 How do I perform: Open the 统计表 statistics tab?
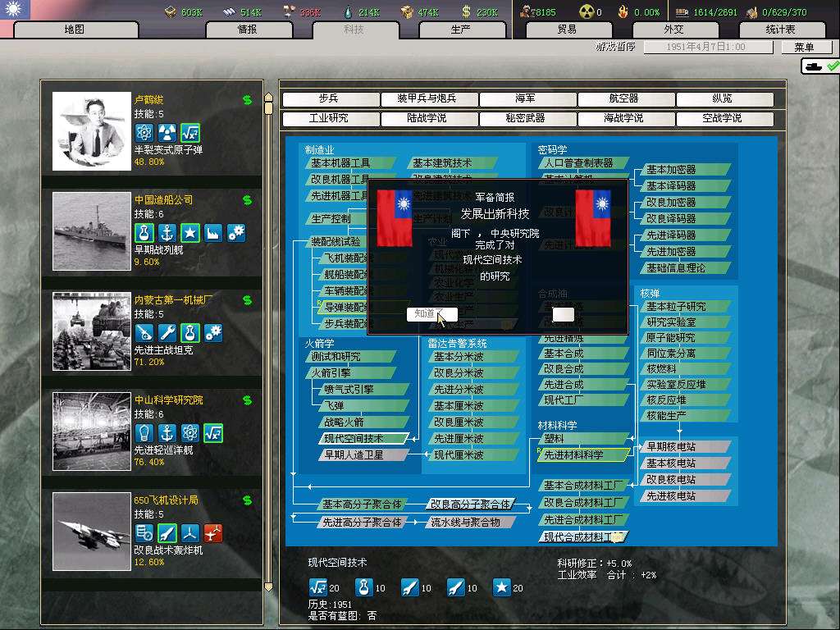[x=782, y=30]
